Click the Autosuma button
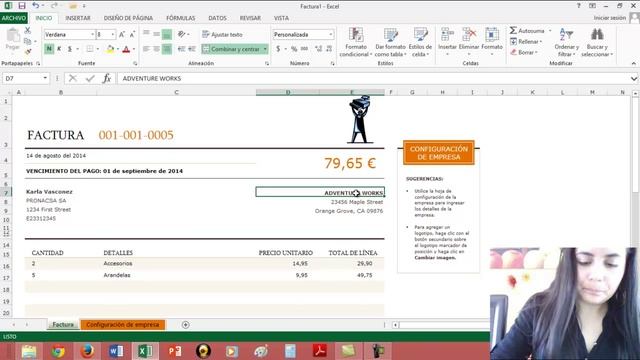This screenshot has height=360, width=640. (527, 31)
